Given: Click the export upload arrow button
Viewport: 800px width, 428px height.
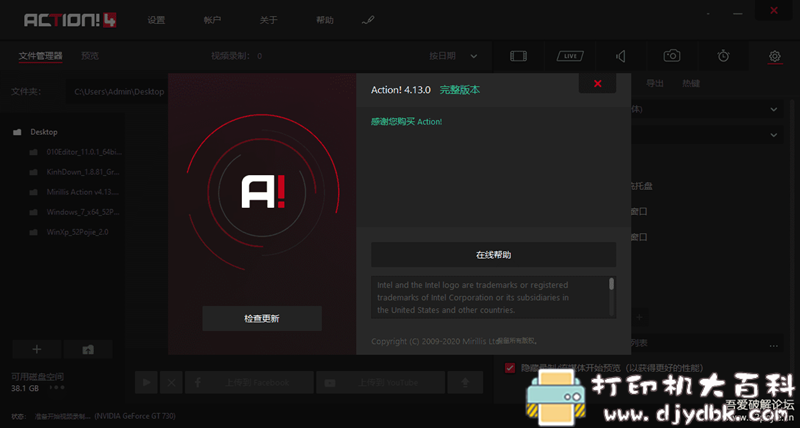Looking at the screenshot, I should coord(465,382).
